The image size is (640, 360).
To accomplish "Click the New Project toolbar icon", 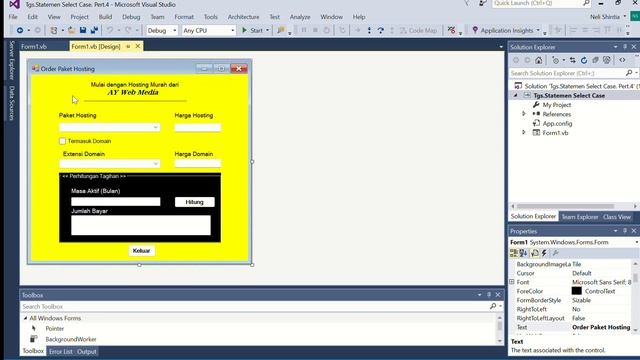I will (x=53, y=30).
